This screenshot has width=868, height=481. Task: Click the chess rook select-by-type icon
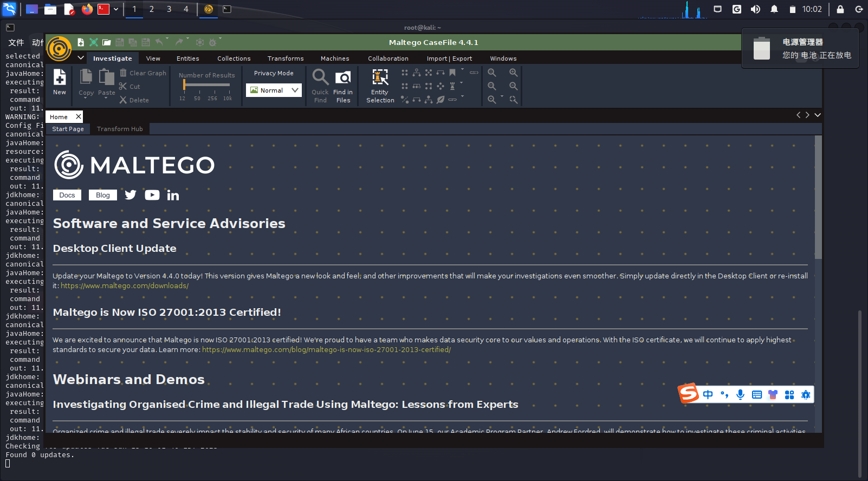[452, 86]
